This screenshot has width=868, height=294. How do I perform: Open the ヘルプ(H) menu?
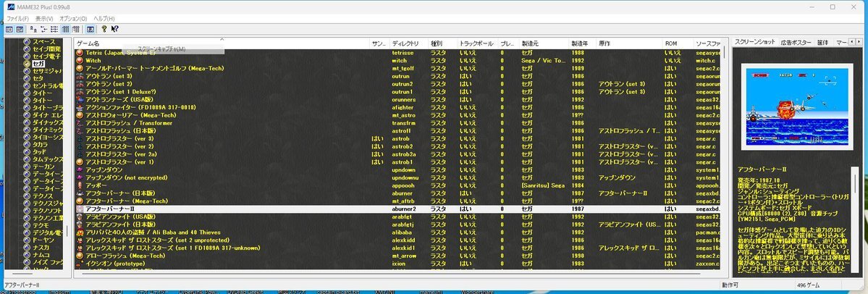(x=104, y=18)
